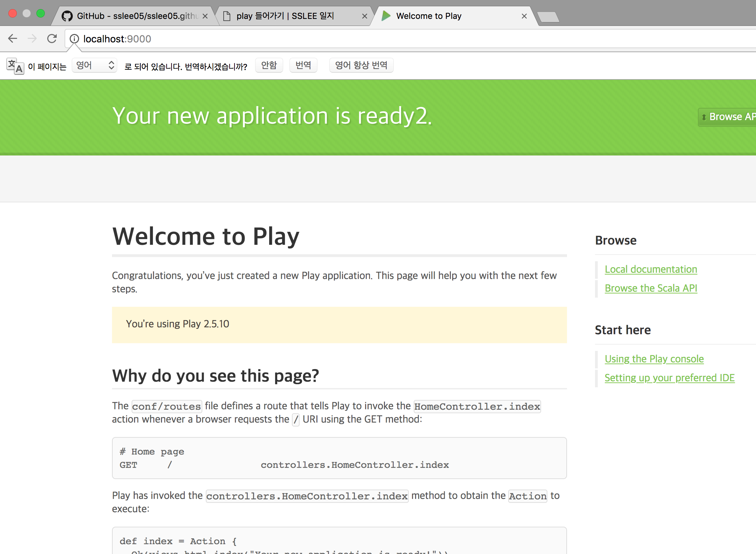Open the 영어 language dropdown

94,65
